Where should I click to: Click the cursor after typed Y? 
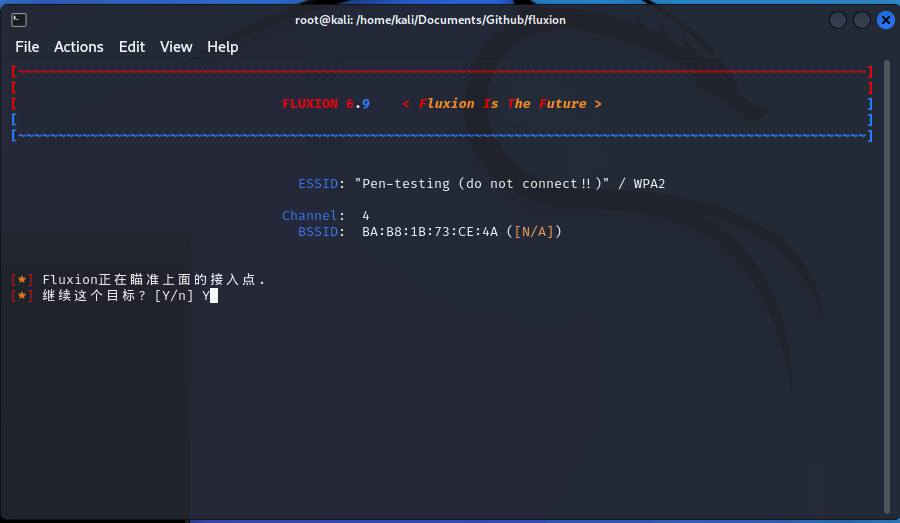pos(214,296)
